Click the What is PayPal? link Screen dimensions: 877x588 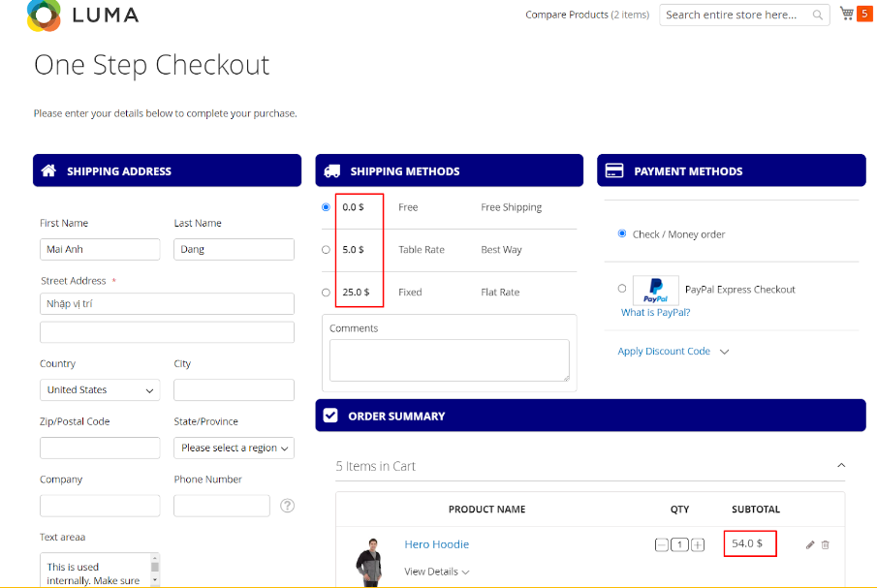tap(655, 313)
